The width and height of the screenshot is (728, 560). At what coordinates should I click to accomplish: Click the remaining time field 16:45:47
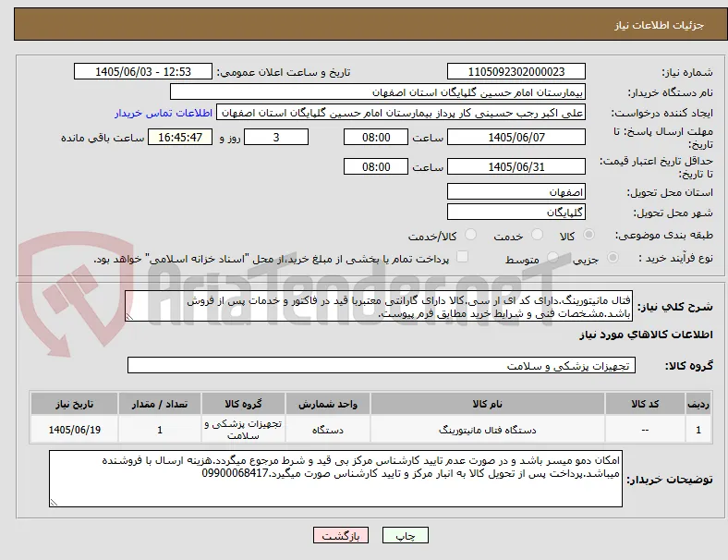point(180,137)
